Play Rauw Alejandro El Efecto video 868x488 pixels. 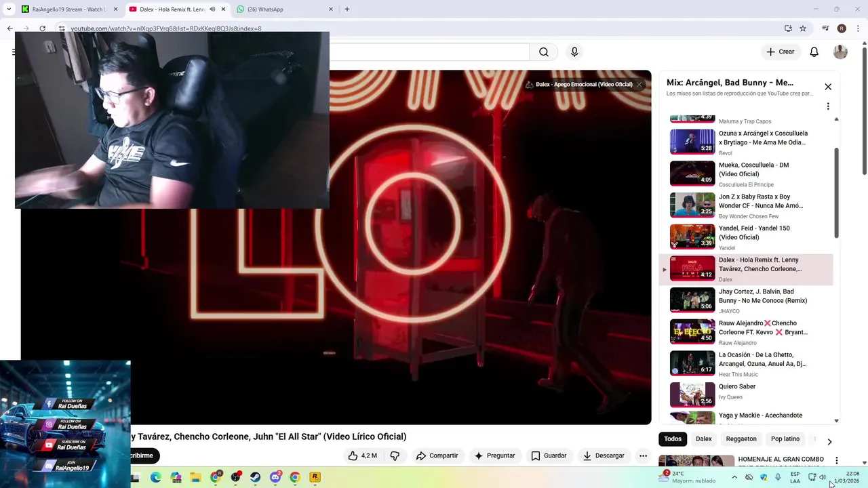(746, 332)
